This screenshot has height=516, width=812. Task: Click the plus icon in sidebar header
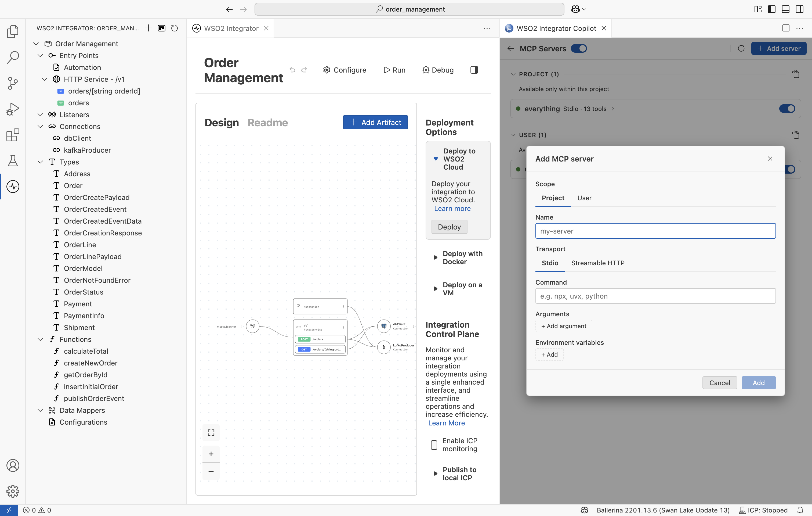148,28
